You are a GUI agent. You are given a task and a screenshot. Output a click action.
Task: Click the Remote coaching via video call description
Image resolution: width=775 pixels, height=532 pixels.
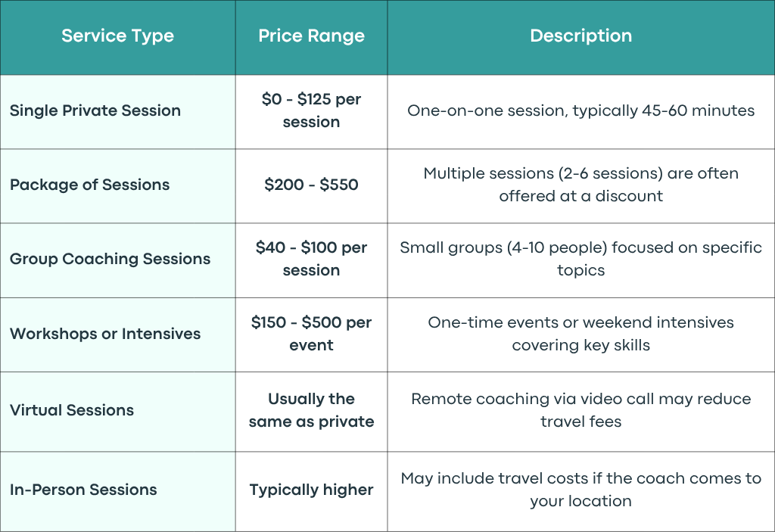click(580, 410)
